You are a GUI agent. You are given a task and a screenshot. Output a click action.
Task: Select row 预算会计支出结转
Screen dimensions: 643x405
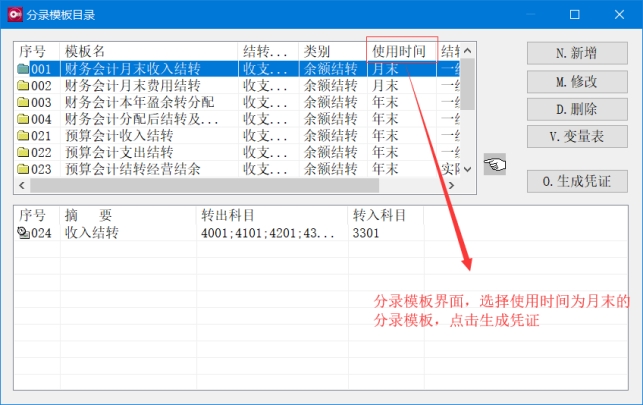coord(237,152)
